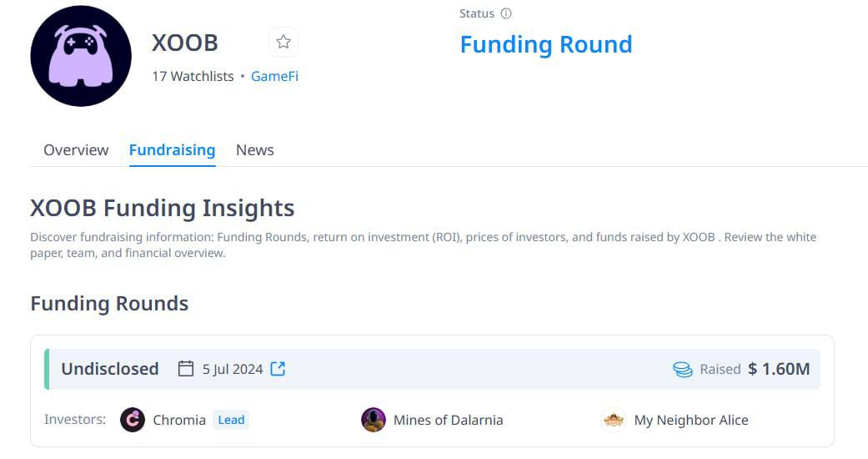Open the GameFi category link
The image size is (868, 459).
click(x=274, y=76)
